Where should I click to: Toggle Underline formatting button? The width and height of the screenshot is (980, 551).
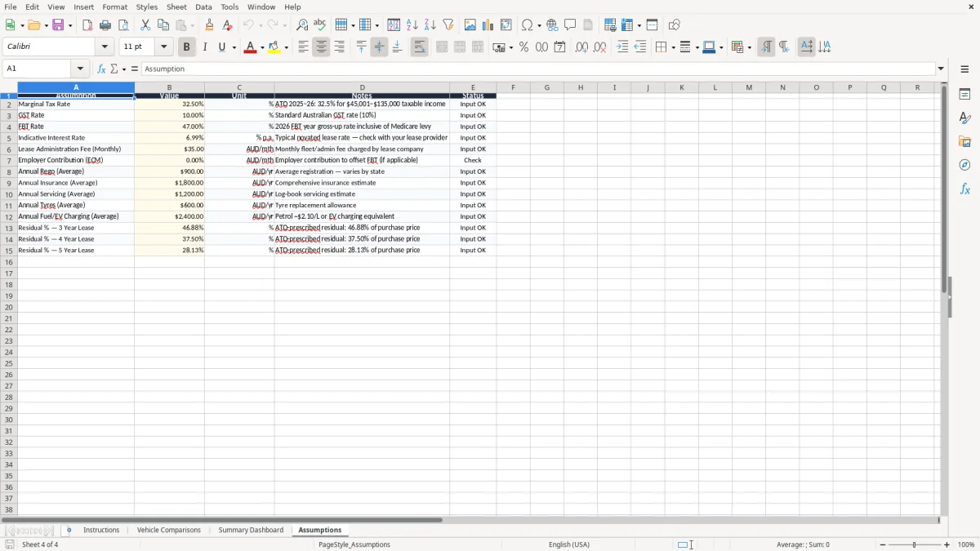point(221,47)
